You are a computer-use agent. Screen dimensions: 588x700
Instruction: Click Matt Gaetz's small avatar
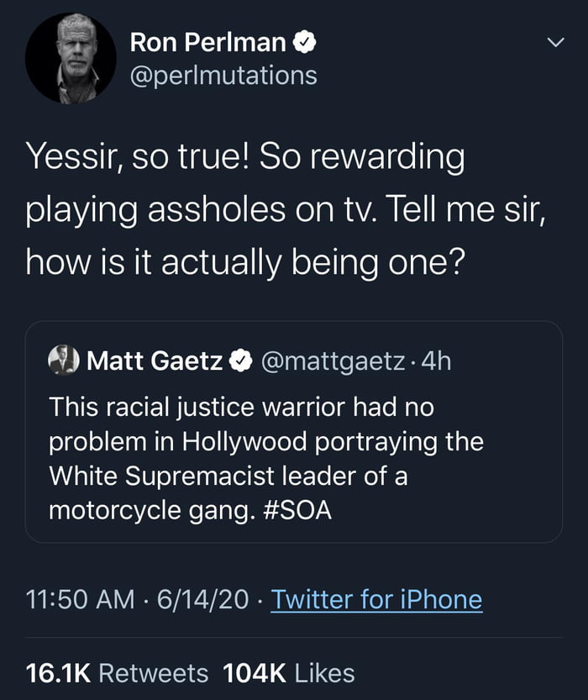pyautogui.click(x=63, y=361)
